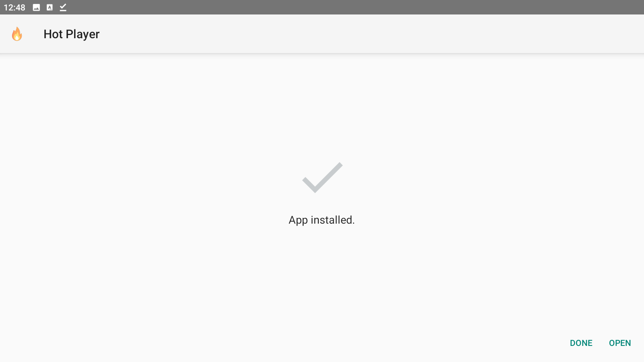Select the orange flame app logo
This screenshot has width=644, height=362.
17,34
